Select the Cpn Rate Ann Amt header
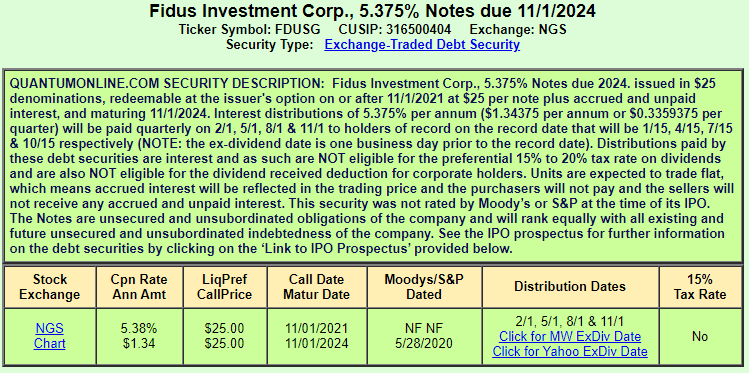749x373 pixels. click(140, 287)
